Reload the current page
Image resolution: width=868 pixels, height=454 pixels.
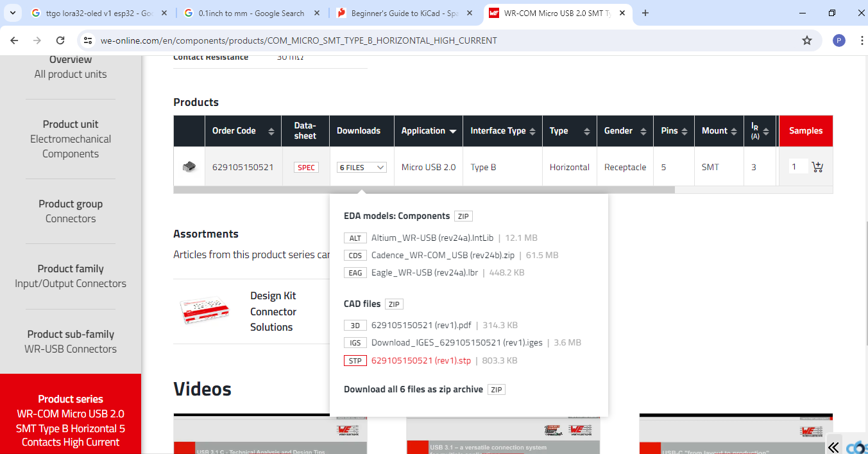click(x=60, y=40)
